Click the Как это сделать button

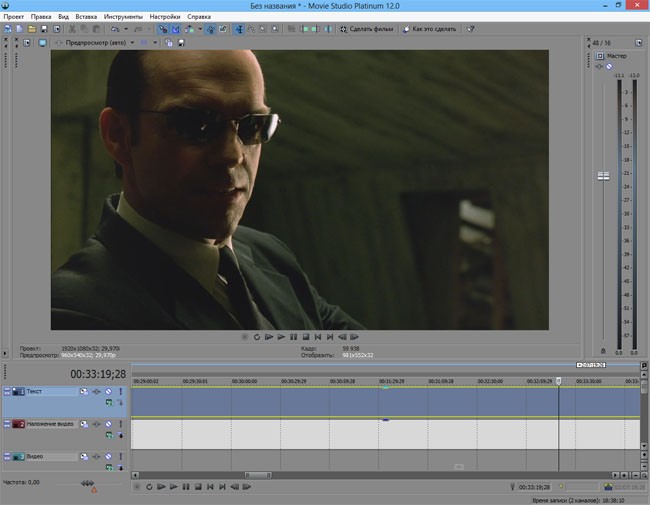coord(430,29)
